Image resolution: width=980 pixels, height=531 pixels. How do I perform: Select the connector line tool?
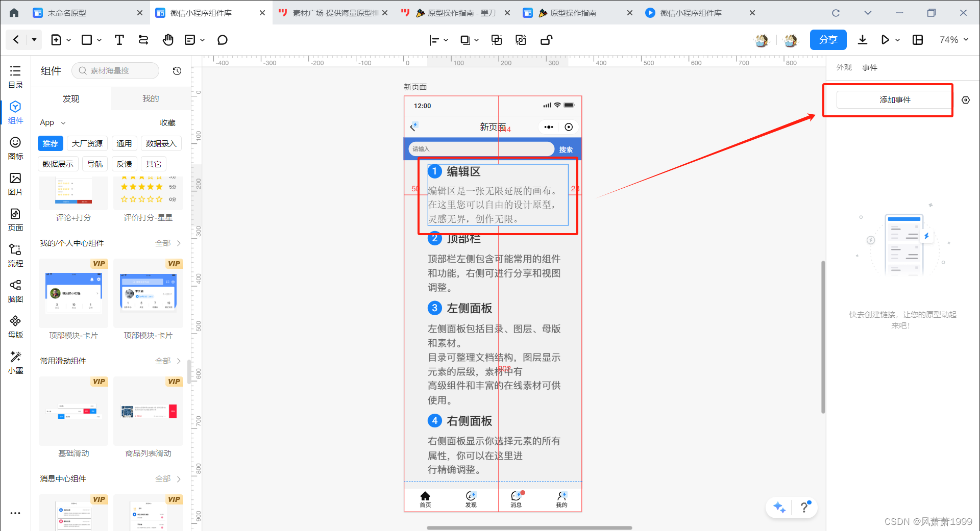[143, 40]
